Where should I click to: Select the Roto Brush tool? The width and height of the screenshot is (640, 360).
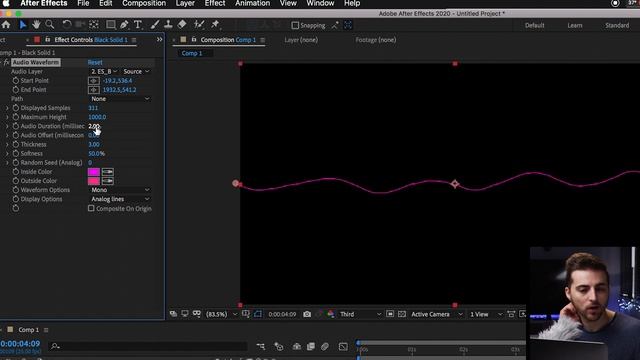(x=199, y=24)
